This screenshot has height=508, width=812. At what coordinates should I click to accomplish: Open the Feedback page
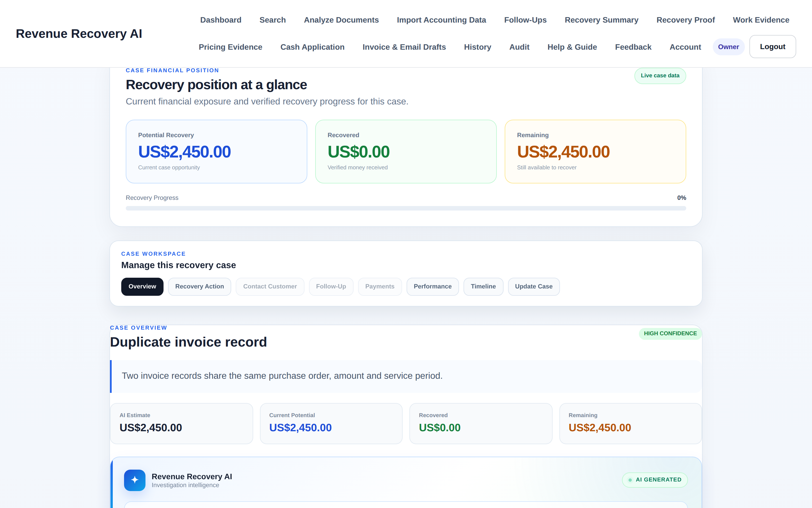[x=633, y=47]
